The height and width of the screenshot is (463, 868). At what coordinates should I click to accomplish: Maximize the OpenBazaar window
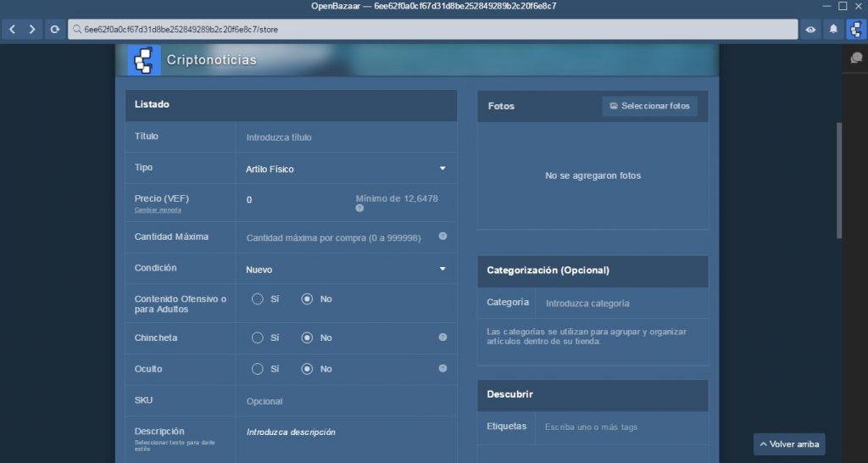tap(843, 6)
